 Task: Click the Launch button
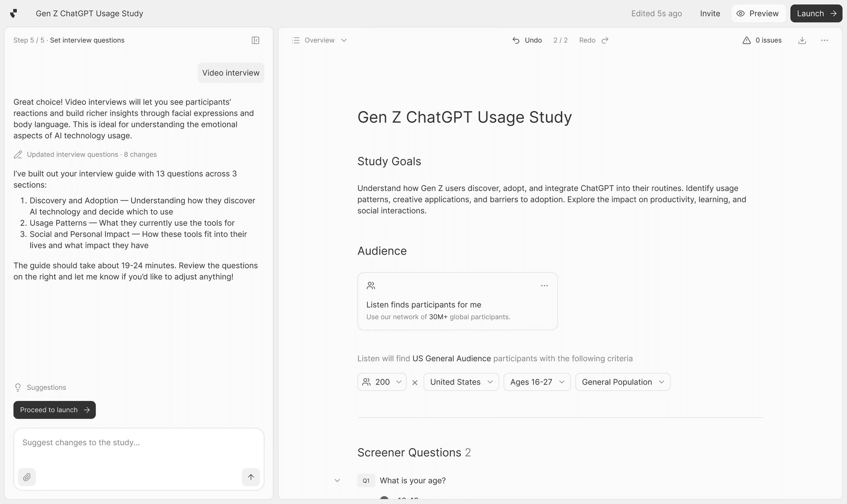tap(816, 14)
